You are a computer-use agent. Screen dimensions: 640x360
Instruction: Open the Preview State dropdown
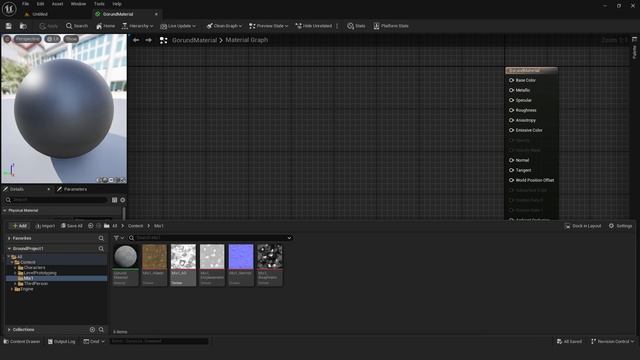[268, 26]
